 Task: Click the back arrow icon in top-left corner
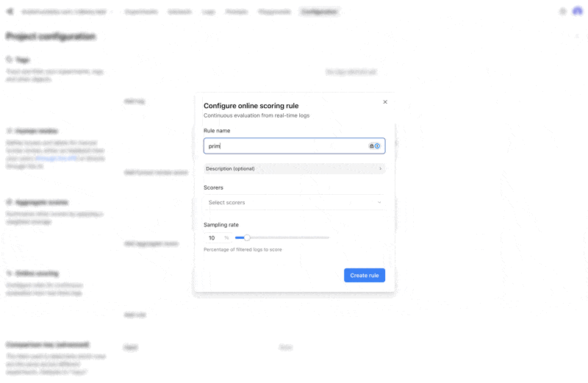10,12
